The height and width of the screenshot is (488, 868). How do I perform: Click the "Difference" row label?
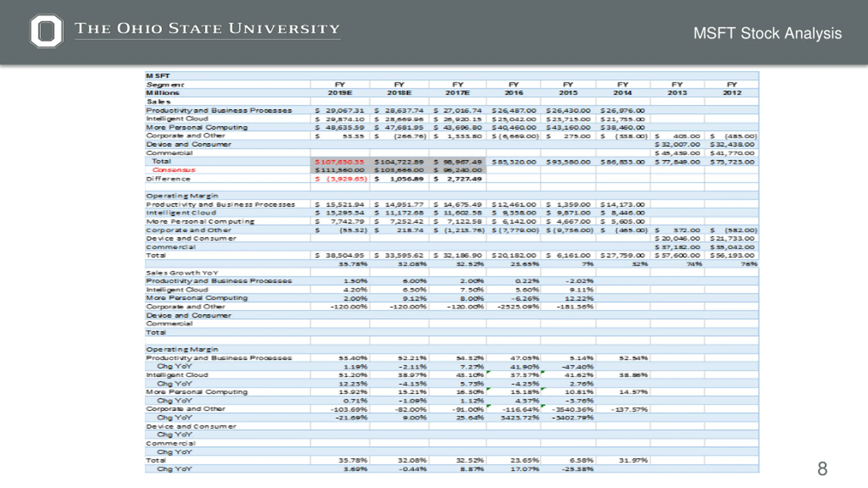pos(168,179)
